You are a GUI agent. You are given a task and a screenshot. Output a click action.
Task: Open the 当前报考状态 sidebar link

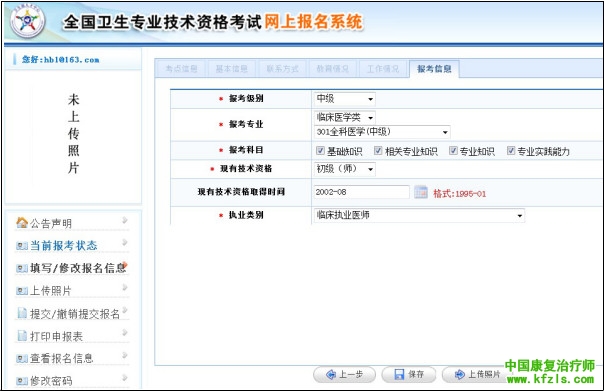coord(64,246)
